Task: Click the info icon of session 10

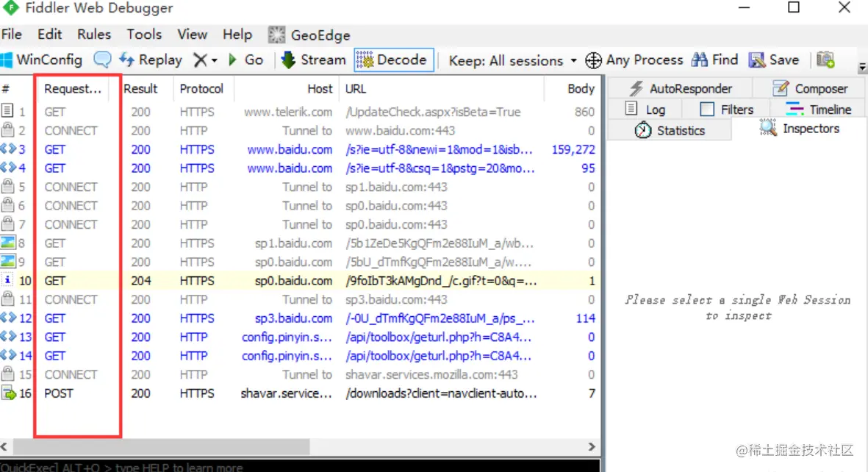Action: (7, 280)
